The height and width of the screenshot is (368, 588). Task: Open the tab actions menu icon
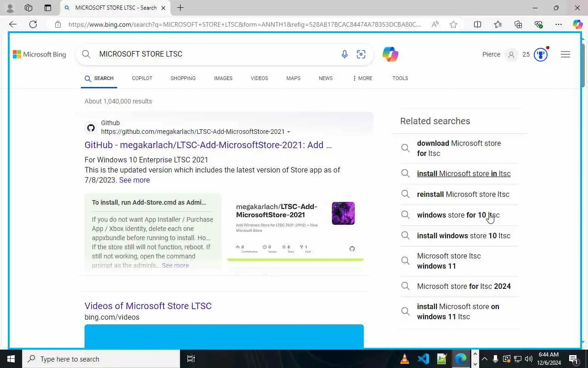(x=48, y=8)
